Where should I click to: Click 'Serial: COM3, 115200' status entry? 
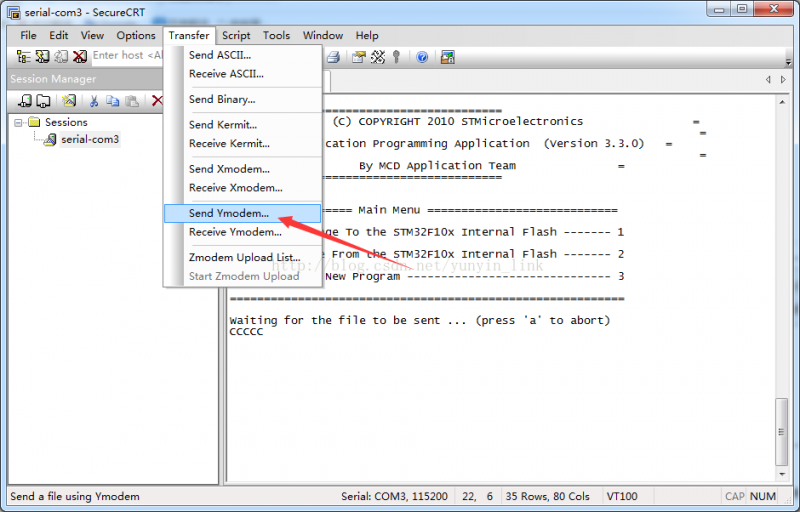coord(394,496)
